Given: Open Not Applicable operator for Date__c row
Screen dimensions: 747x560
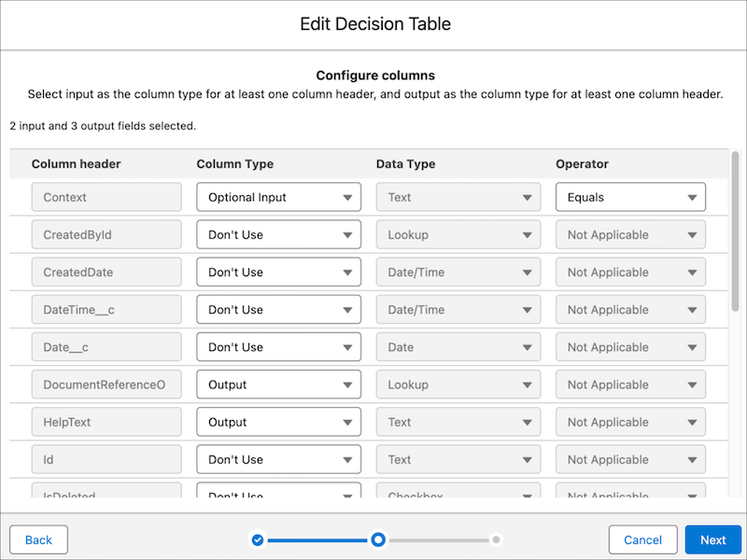Looking at the screenshot, I should (630, 347).
